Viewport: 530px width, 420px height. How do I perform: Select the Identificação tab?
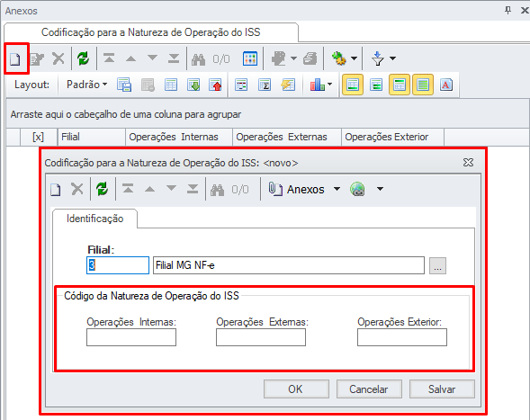tap(94, 219)
